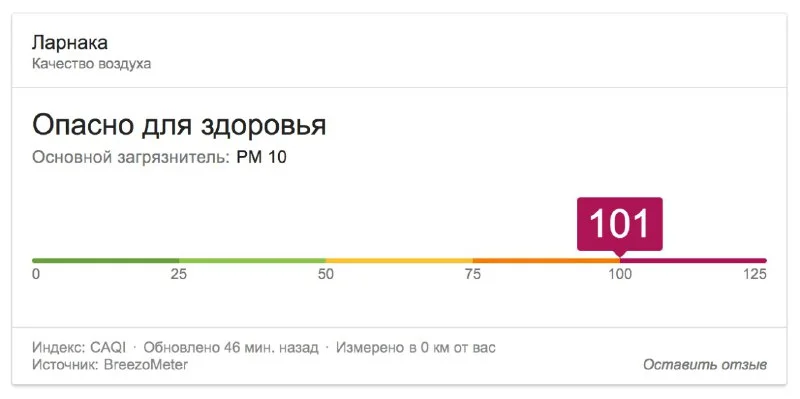Screen dimensions: 800x399
Task: Click the 25 tick label on scale
Action: pyautogui.click(x=179, y=275)
